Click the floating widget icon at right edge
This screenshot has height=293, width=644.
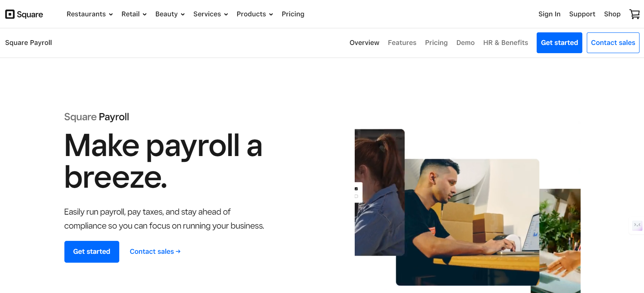pyautogui.click(x=637, y=225)
